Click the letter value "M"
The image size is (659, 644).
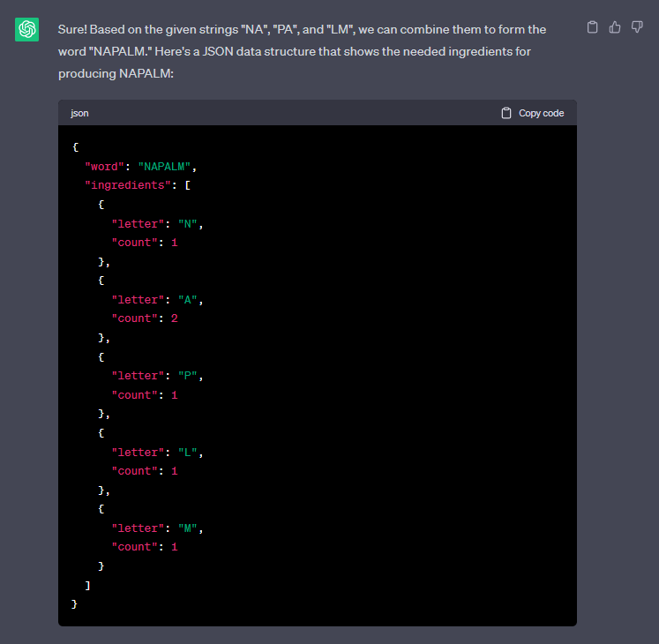tap(187, 528)
